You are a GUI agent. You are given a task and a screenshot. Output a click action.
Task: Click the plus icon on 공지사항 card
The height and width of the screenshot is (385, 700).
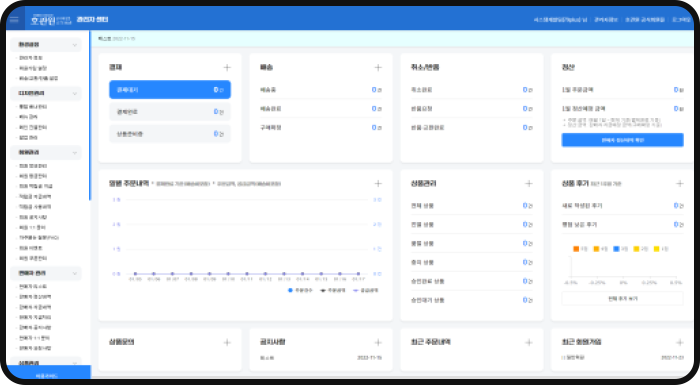click(378, 343)
